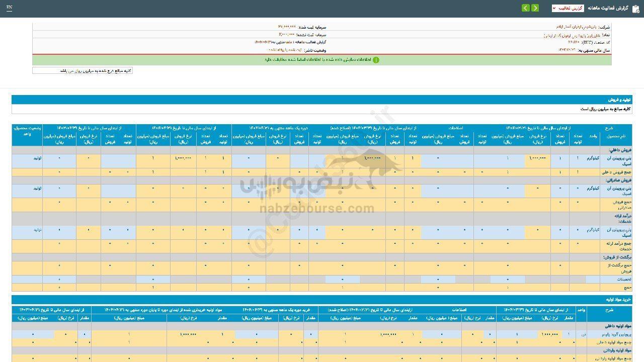Viewport: 644px width, 362px height.
Task: Click the monthly activity report clipboard icon
Action: 636,8
